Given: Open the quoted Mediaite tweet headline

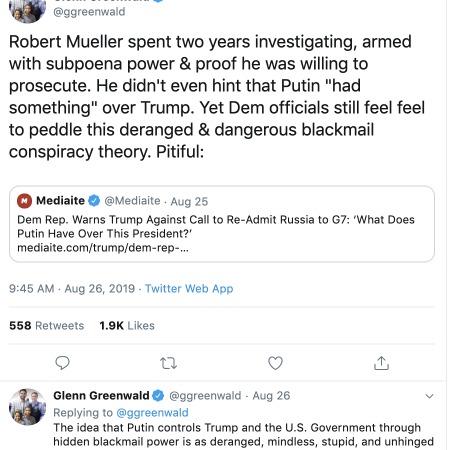Looking at the screenshot, I should (x=216, y=227).
